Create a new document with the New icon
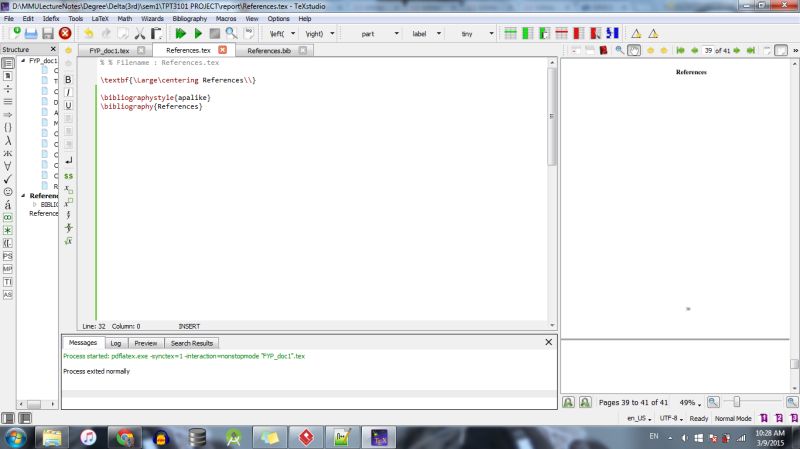This screenshot has height=449, width=800. (x=16, y=33)
